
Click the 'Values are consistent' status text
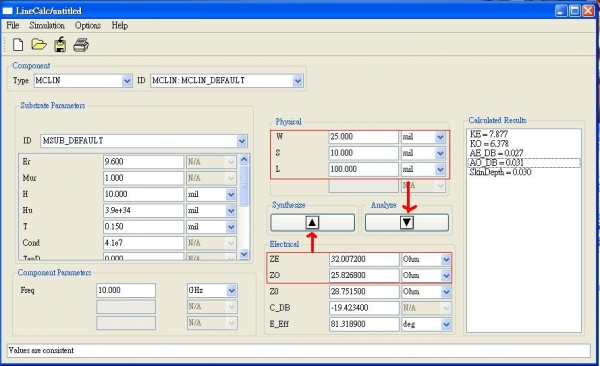point(41,350)
